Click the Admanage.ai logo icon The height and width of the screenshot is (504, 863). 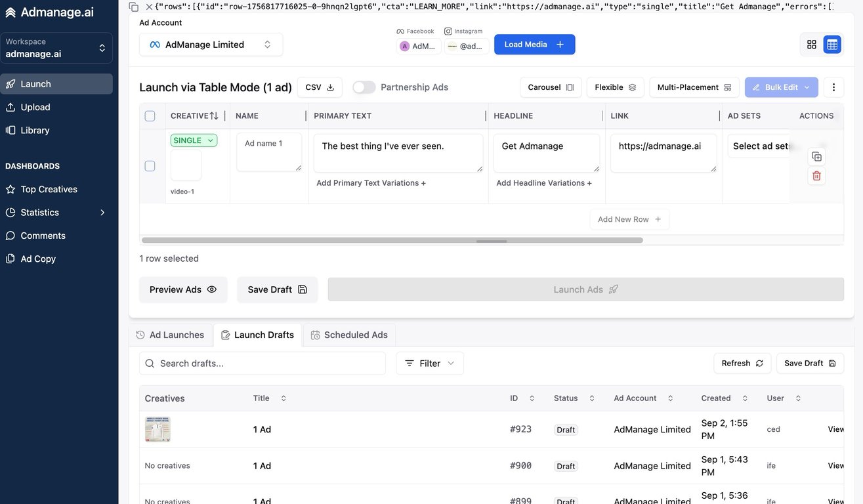point(11,12)
